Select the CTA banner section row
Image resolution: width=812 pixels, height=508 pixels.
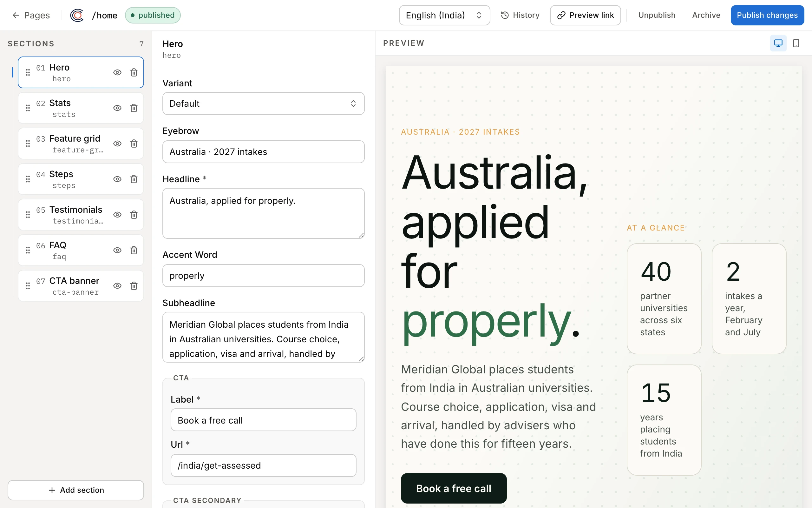[x=81, y=286]
